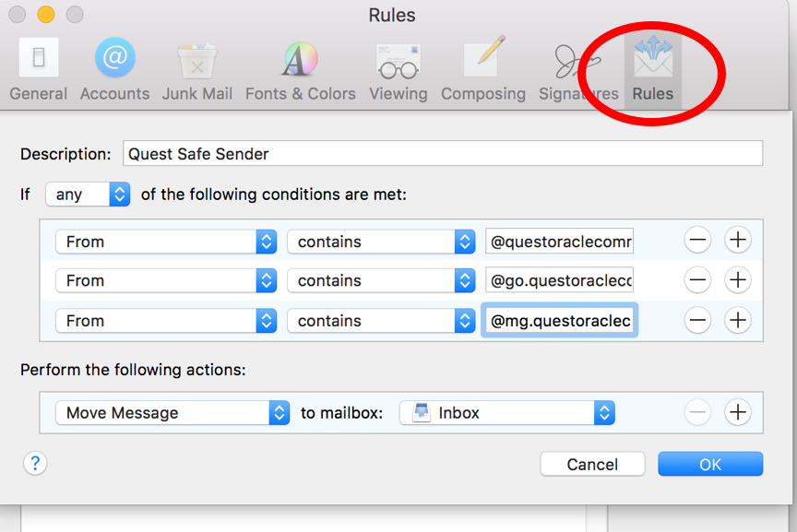Remove the first From condition row
The image size is (797, 532).
pyautogui.click(x=698, y=241)
